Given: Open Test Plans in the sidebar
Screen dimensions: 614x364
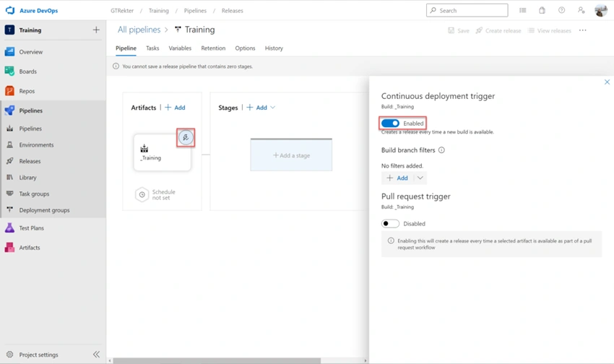Looking at the screenshot, I should tap(31, 227).
